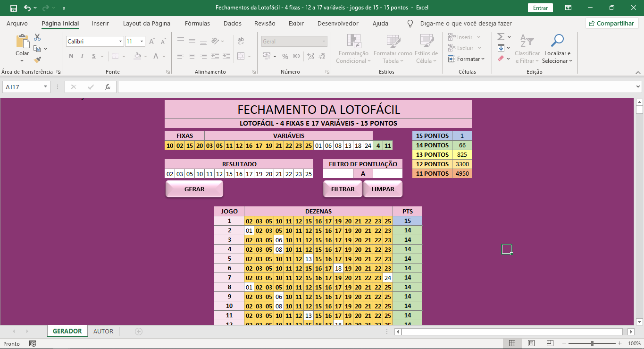The height and width of the screenshot is (349, 644).
Task: Click the Save icon in title bar
Action: pyautogui.click(x=13, y=8)
